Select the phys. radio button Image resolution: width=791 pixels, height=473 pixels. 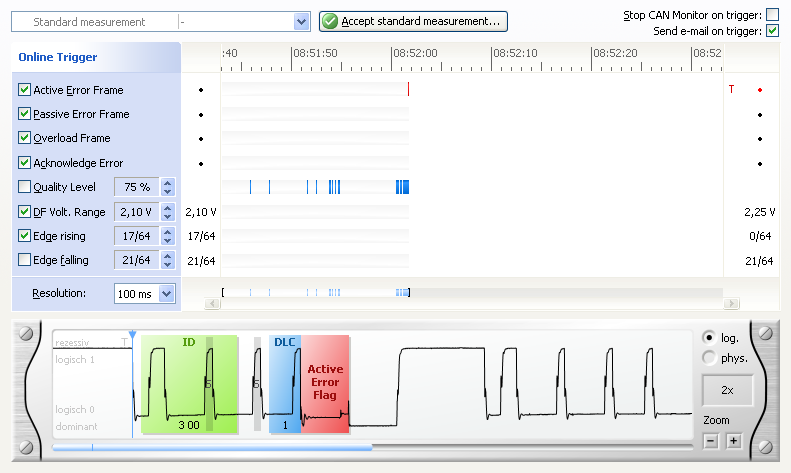pos(709,357)
